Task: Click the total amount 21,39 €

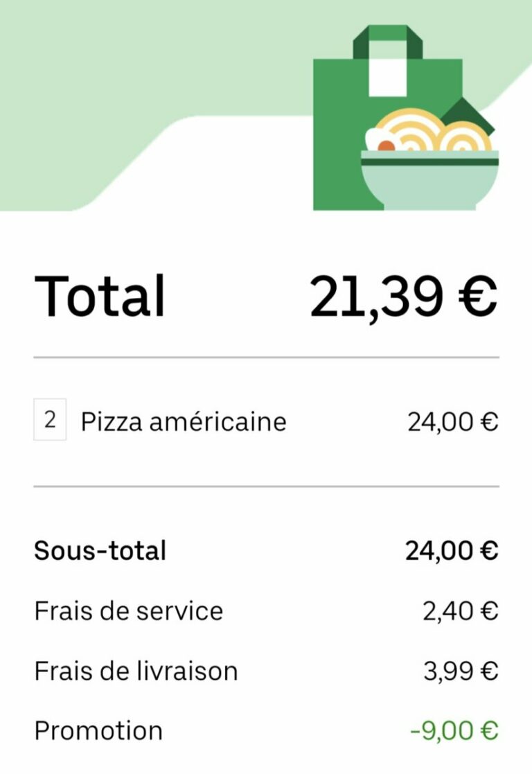Action: pos(403,297)
